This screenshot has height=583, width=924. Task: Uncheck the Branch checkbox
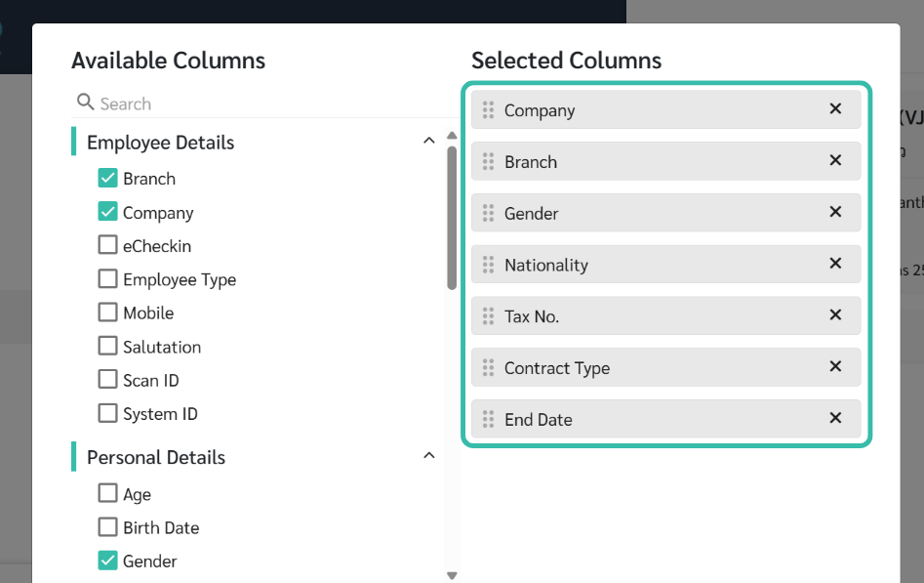click(107, 178)
